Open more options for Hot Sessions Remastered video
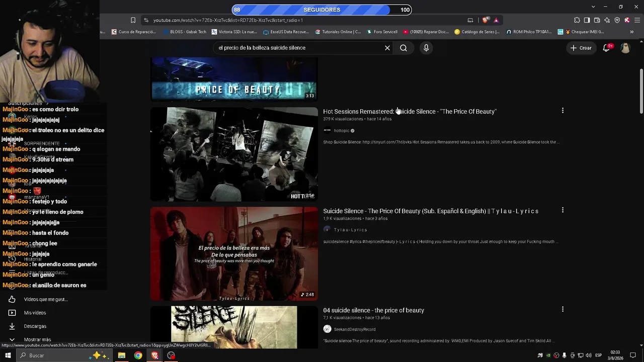 (562, 111)
